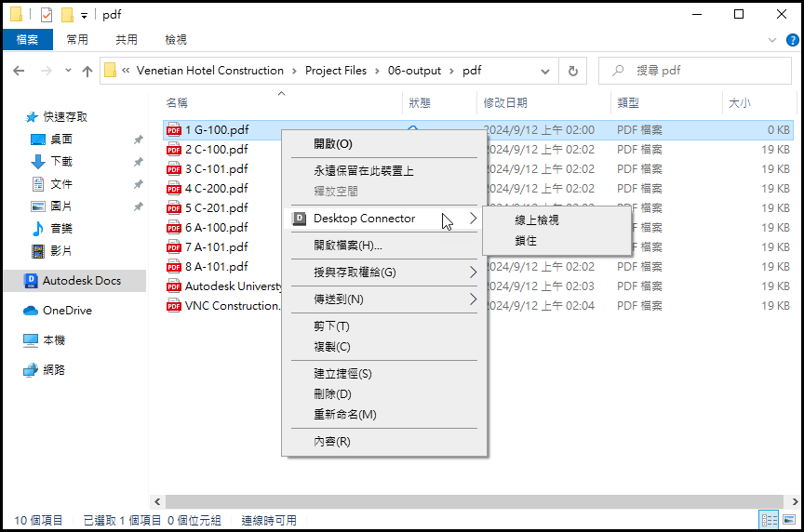Click the Desktop Connector icon in context menu

pos(299,219)
